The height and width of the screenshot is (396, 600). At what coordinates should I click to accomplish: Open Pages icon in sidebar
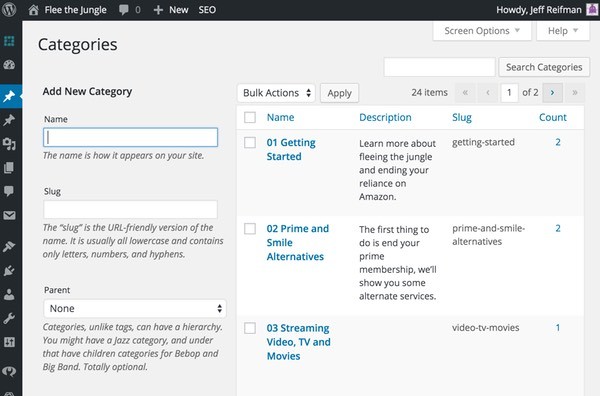click(9, 168)
